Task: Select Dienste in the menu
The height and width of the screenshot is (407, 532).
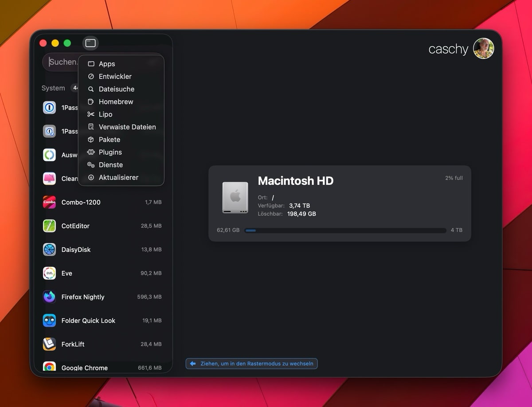Action: pyautogui.click(x=111, y=165)
